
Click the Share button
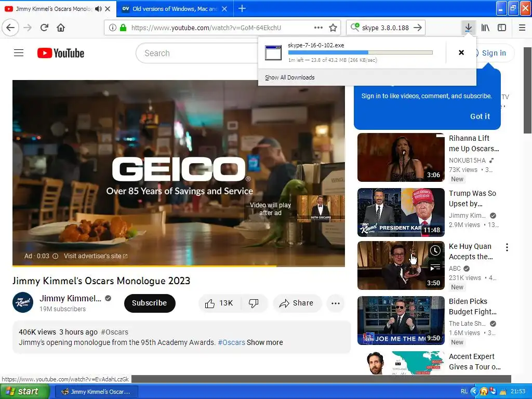pyautogui.click(x=297, y=303)
